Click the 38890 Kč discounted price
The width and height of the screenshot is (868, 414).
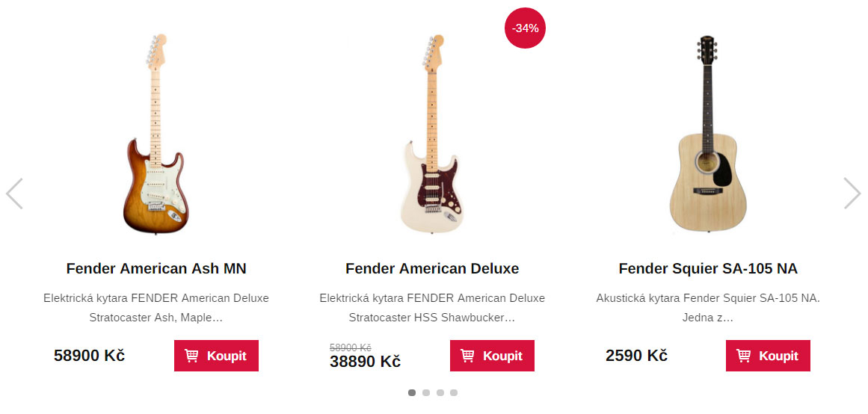[365, 362]
